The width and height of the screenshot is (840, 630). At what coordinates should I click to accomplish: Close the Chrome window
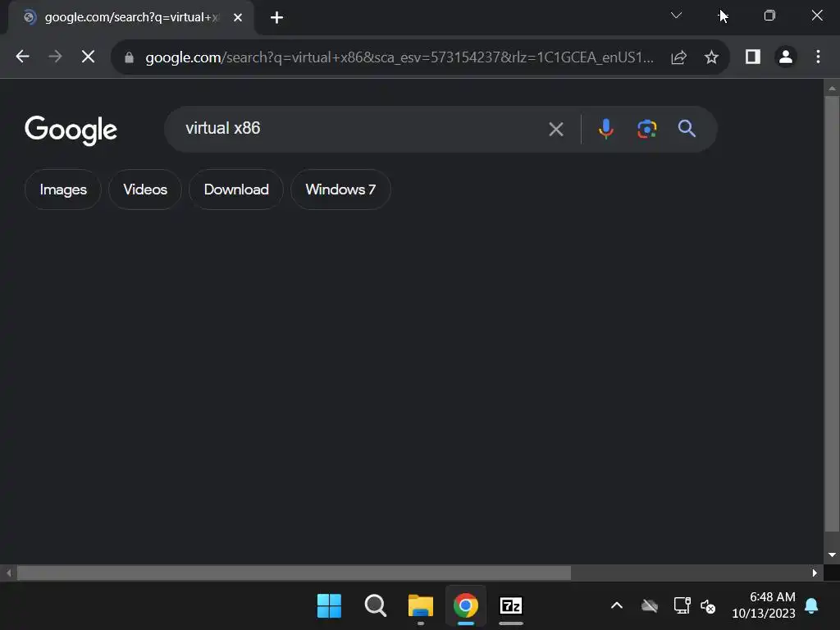(817, 16)
